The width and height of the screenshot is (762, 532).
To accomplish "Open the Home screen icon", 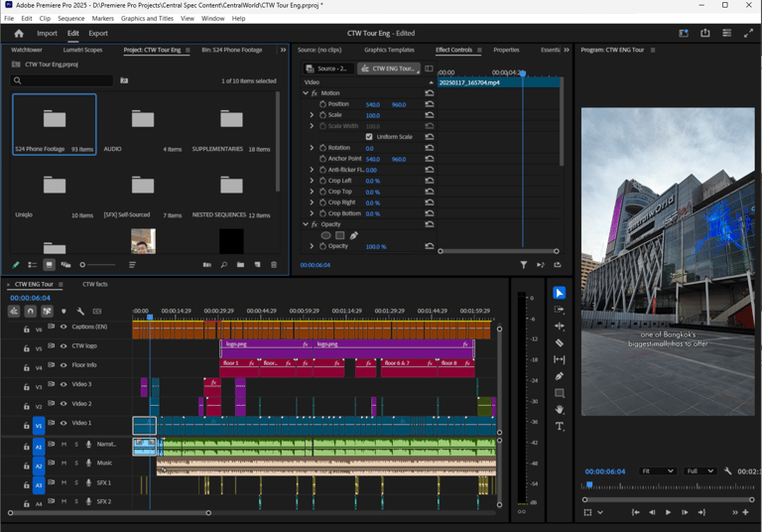I will pos(18,33).
